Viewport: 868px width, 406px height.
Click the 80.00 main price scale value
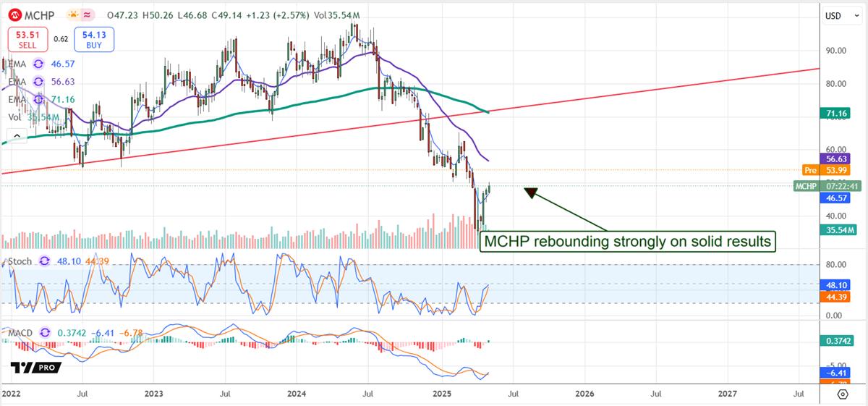click(x=838, y=84)
